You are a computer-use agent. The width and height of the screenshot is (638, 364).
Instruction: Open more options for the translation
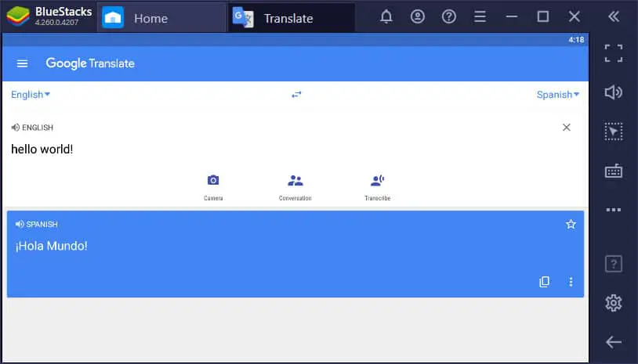(x=571, y=282)
